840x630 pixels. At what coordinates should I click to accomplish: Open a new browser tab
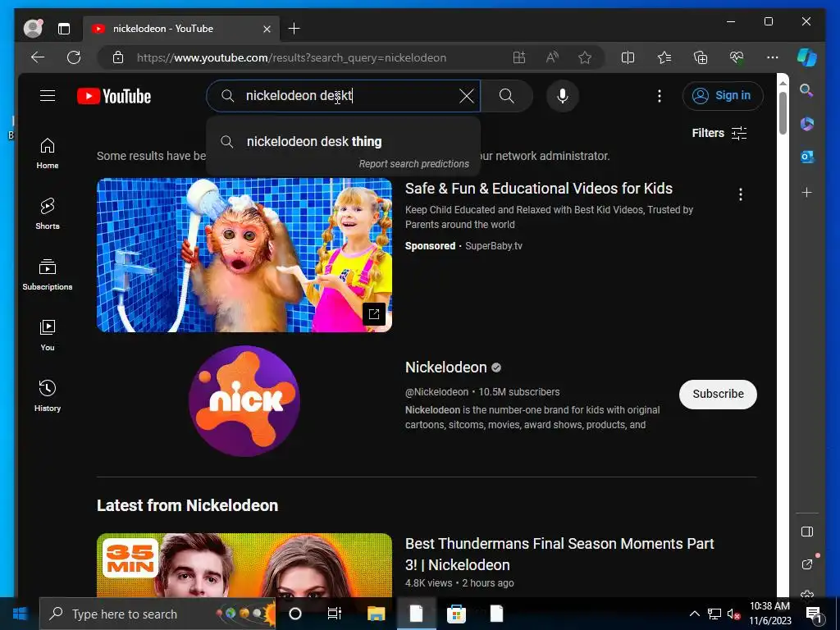click(x=294, y=29)
